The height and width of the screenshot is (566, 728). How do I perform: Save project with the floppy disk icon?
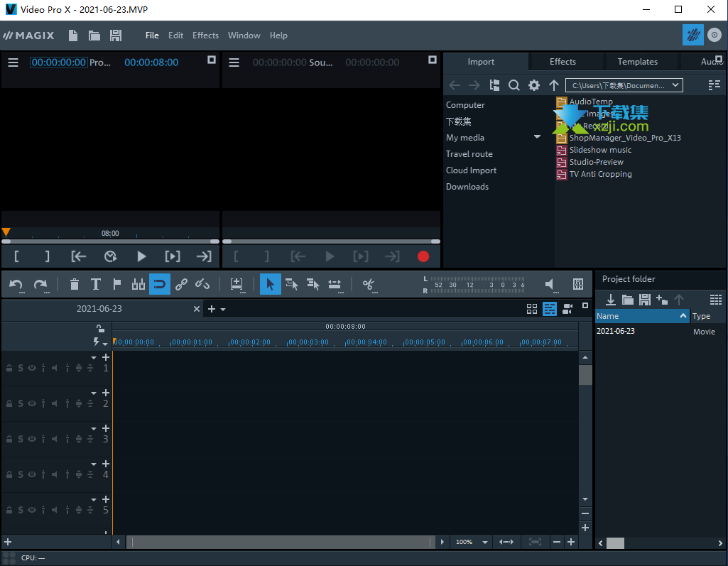pyautogui.click(x=116, y=36)
